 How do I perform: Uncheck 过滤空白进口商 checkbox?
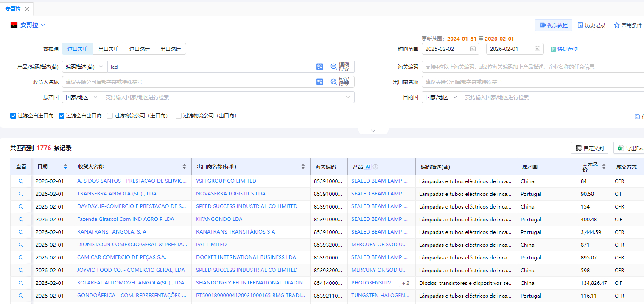pyautogui.click(x=13, y=115)
